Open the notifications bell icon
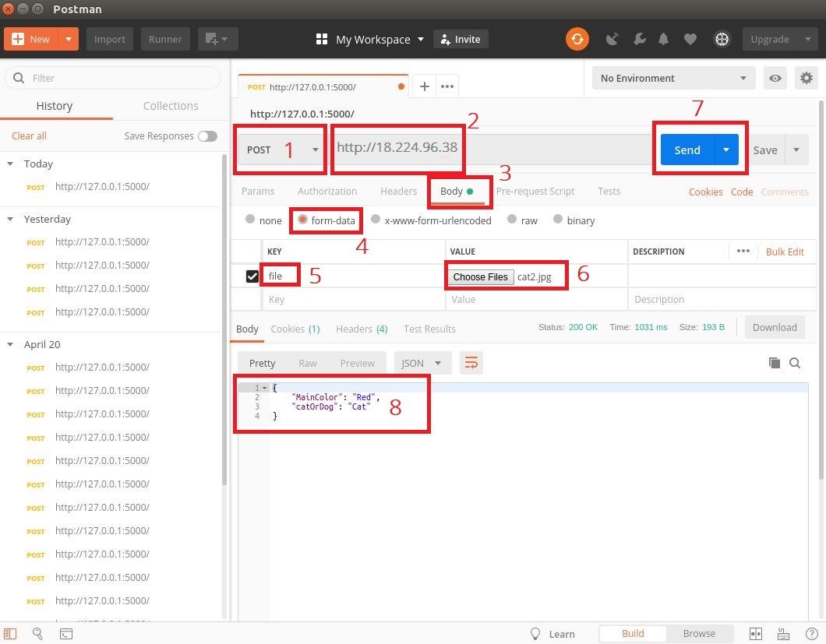Viewport: 826px width, 644px height. click(663, 39)
